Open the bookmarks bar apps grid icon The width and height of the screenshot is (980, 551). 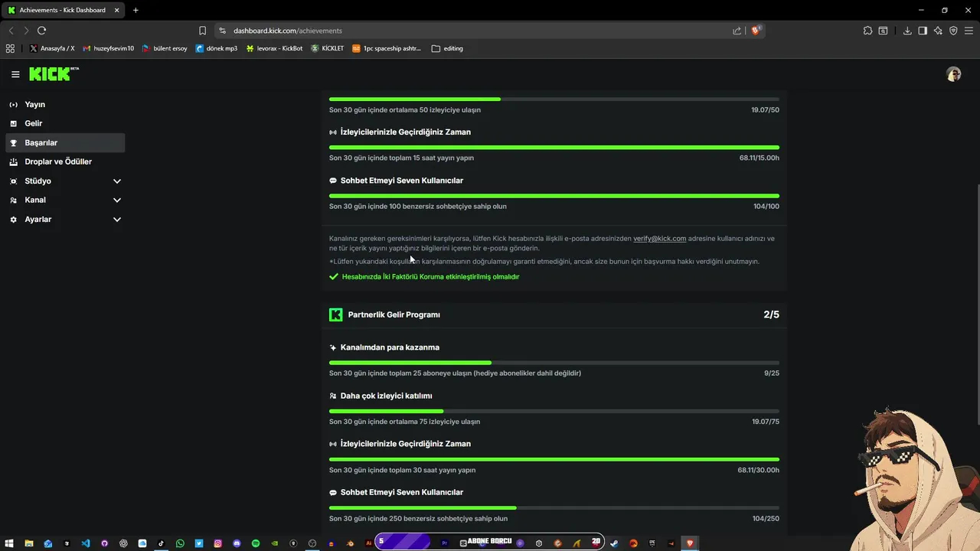click(x=10, y=48)
